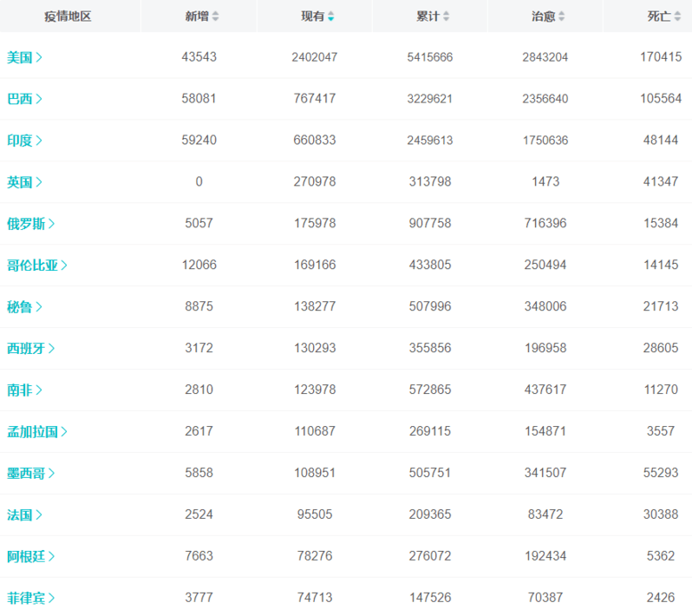Open 孟加拉国 country details link
692x616 pixels.
(36, 431)
